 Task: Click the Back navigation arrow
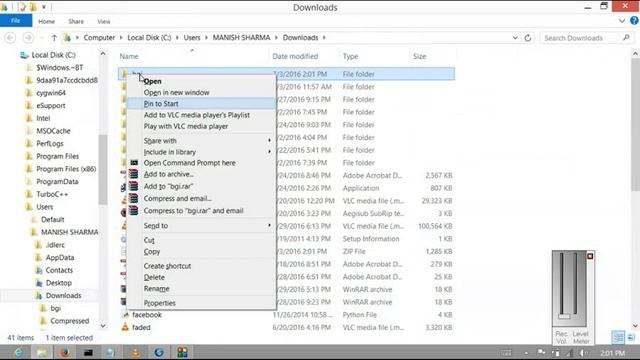(10, 38)
